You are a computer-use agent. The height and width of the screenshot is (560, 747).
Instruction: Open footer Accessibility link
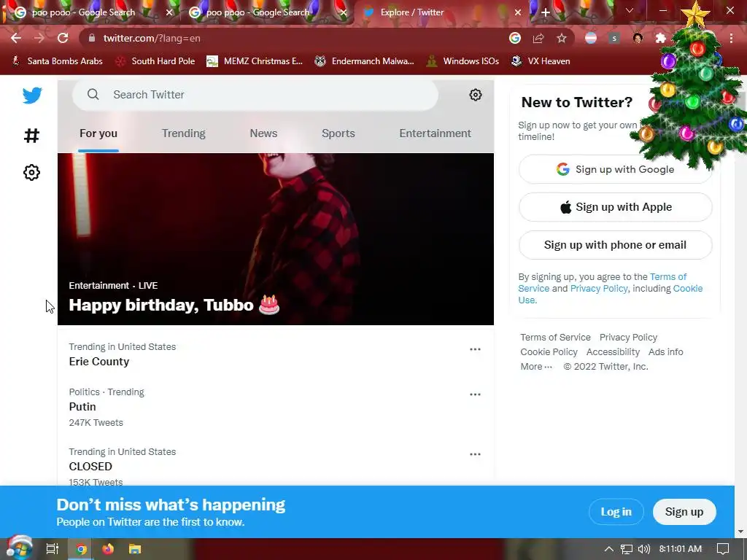point(613,352)
